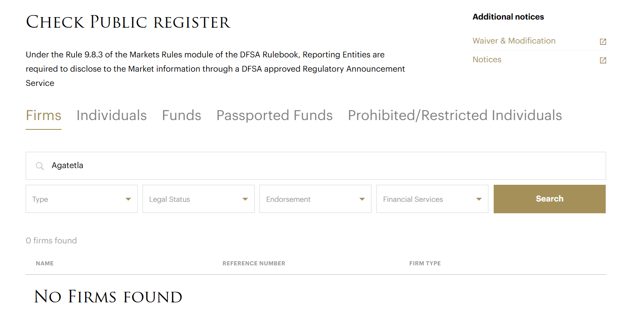Open the Type dropdown

(81, 199)
